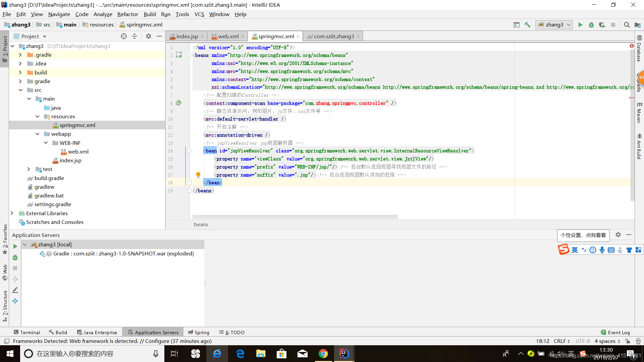Collapse all in Project panel
This screenshot has width=644, height=362.
(135, 36)
